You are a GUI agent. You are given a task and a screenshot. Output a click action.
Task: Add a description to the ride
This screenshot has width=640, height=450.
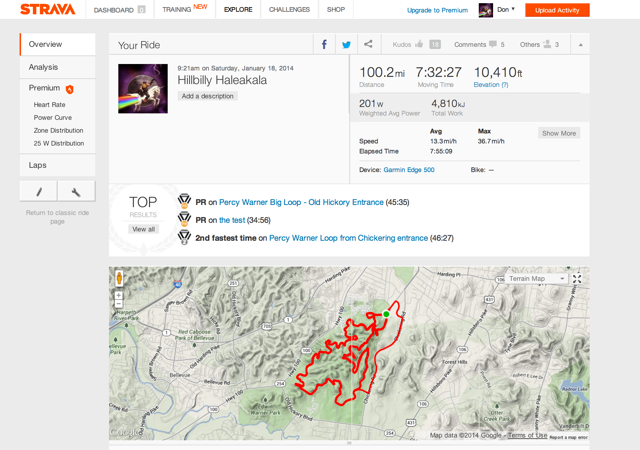pyautogui.click(x=208, y=96)
